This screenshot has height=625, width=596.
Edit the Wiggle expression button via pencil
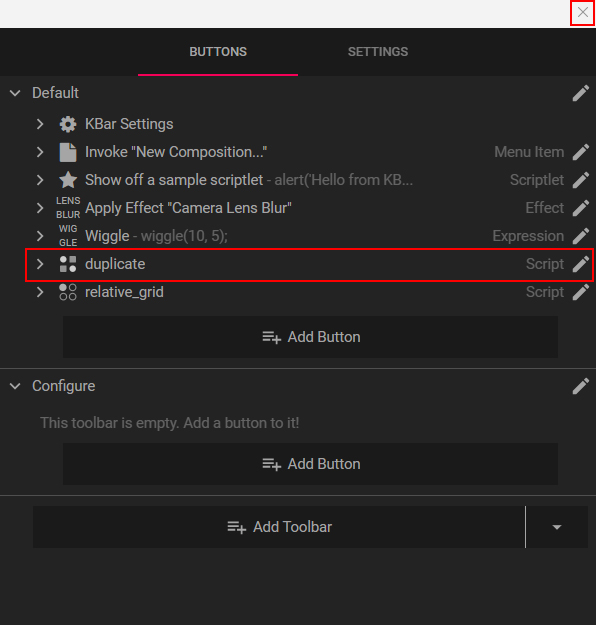(x=580, y=236)
